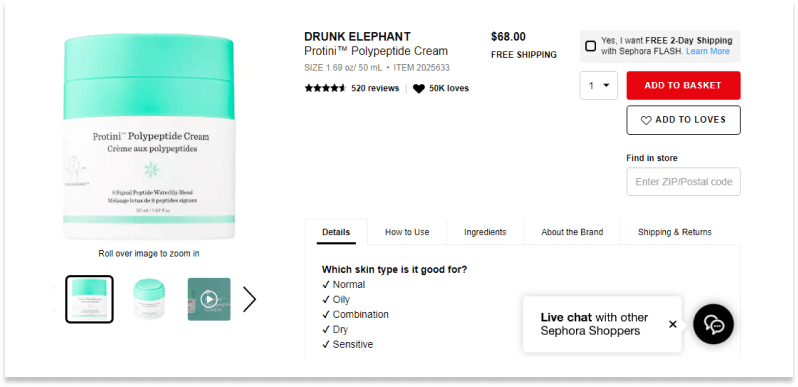Image resolution: width=798 pixels, height=387 pixels.
Task: Switch to the How to Use tab
Action: coord(407,232)
